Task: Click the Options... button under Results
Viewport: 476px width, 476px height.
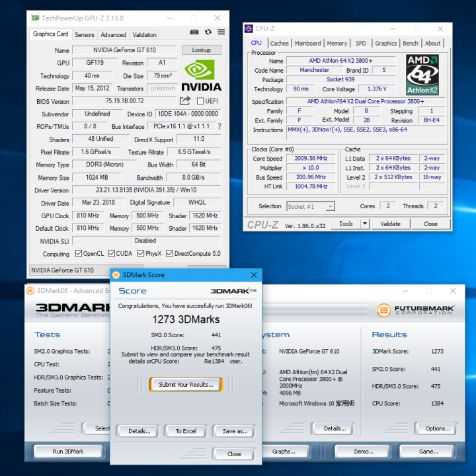Action: (437, 428)
